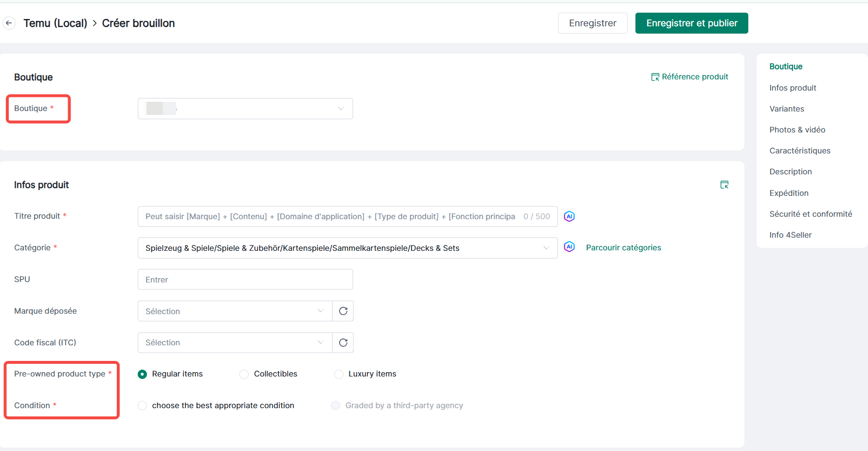Image resolution: width=868 pixels, height=451 pixels.
Task: Select the Collectibles radio button
Action: [244, 374]
